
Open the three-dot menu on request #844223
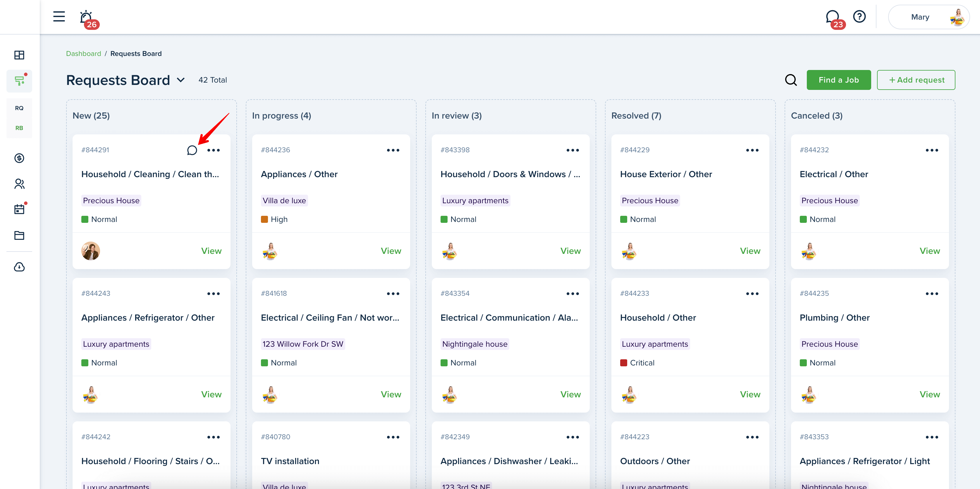[752, 437]
